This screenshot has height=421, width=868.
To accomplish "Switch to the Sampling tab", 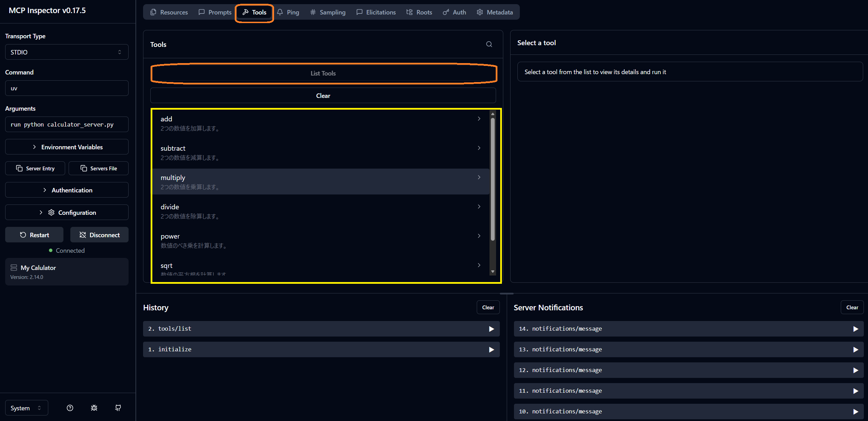I will [x=327, y=12].
